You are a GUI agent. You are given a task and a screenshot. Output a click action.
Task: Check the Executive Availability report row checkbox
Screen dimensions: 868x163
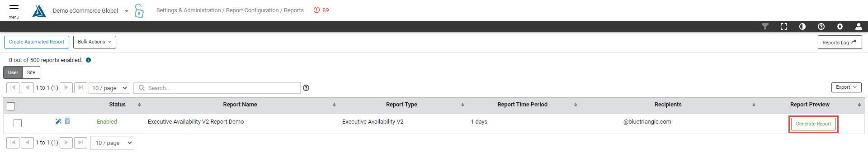(18, 123)
